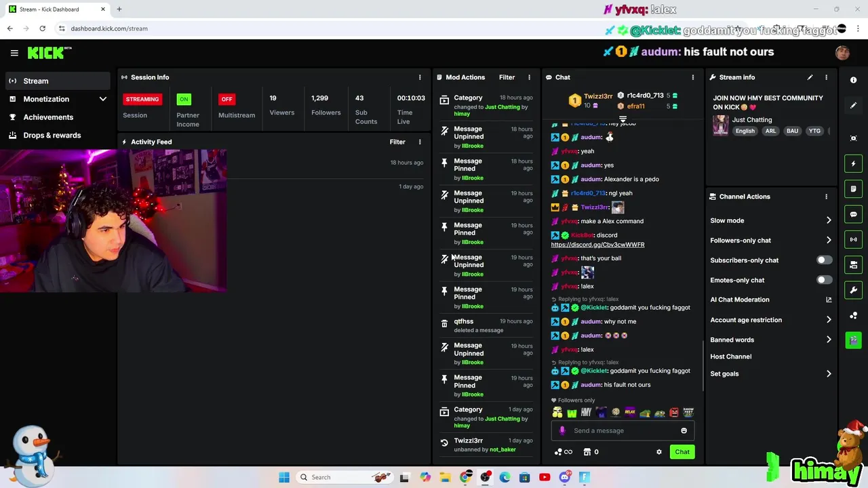Expand Set goals options

(829, 373)
